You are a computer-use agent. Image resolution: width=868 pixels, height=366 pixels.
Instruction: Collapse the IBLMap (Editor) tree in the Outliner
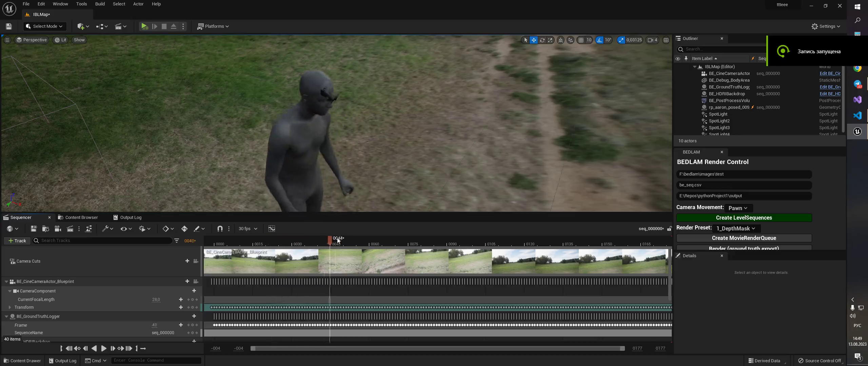[x=695, y=67]
